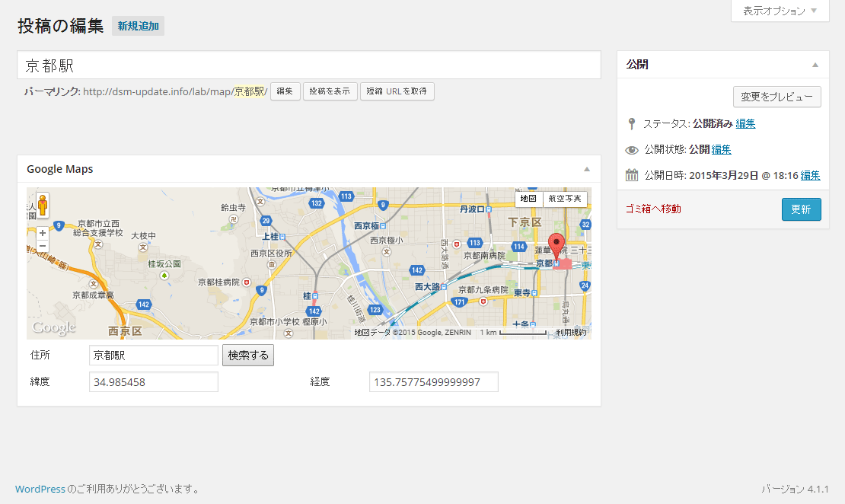Focus the 緯度 latitude input field
845x504 pixels.
(x=154, y=382)
